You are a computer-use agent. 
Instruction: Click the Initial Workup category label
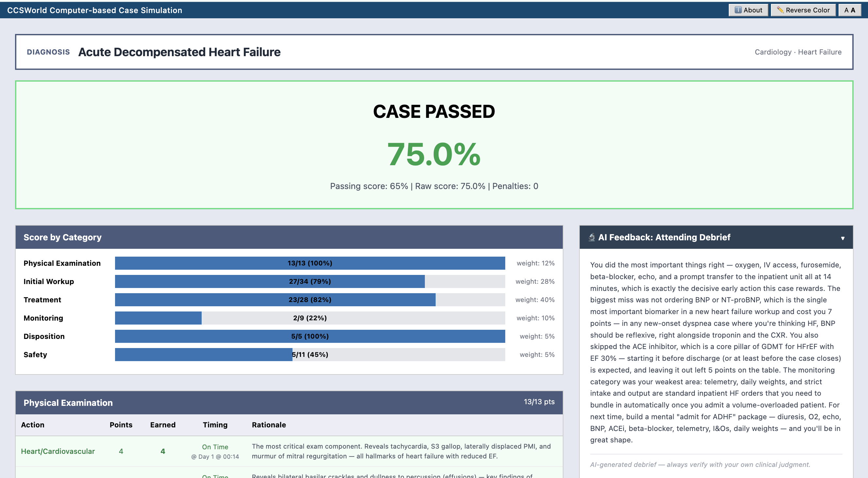(48, 281)
